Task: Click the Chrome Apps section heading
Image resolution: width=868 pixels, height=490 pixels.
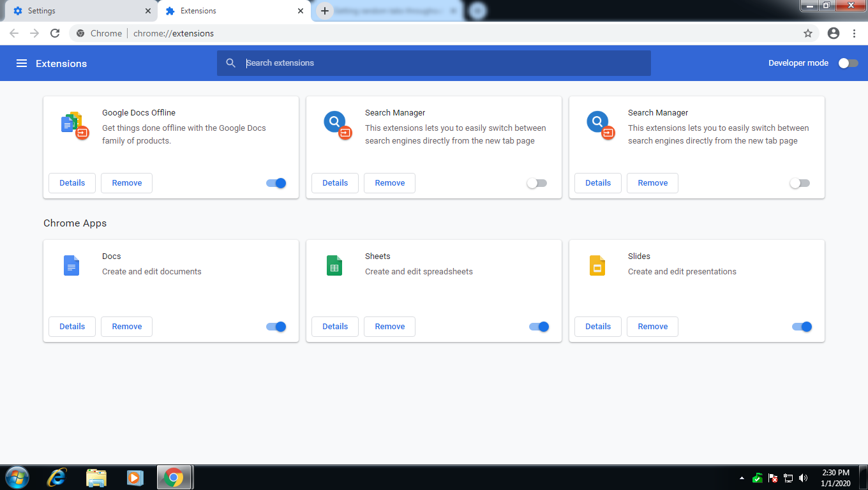Action: click(x=75, y=223)
